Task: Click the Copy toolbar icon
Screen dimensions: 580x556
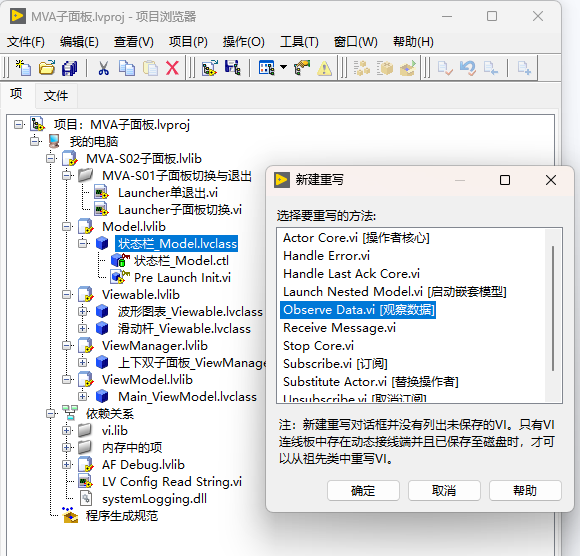Action: click(x=127, y=68)
